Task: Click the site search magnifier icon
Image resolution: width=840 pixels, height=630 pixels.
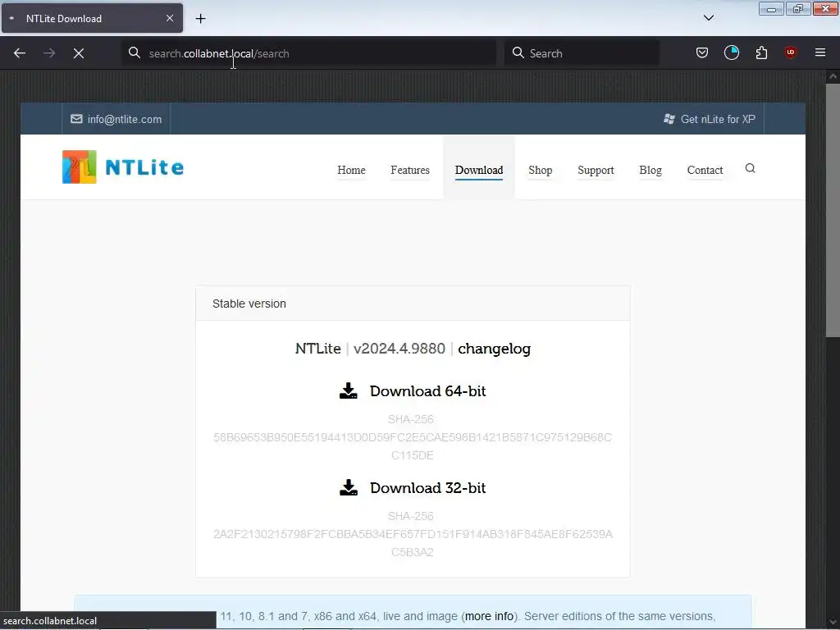Action: (x=750, y=168)
